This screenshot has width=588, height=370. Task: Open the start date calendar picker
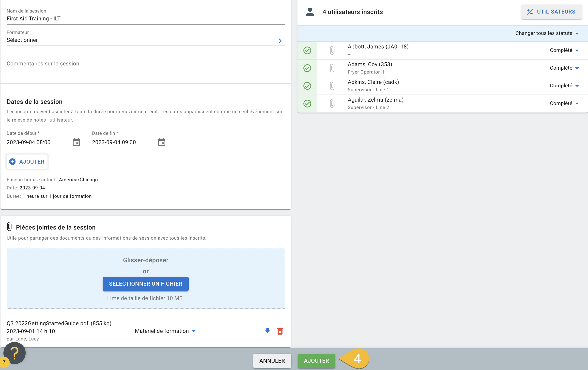[76, 142]
